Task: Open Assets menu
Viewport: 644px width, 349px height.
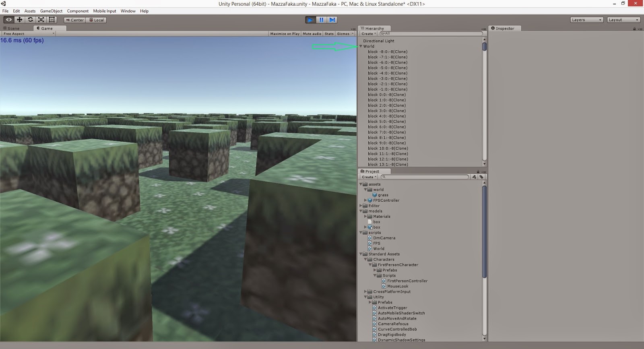Action: [x=30, y=11]
